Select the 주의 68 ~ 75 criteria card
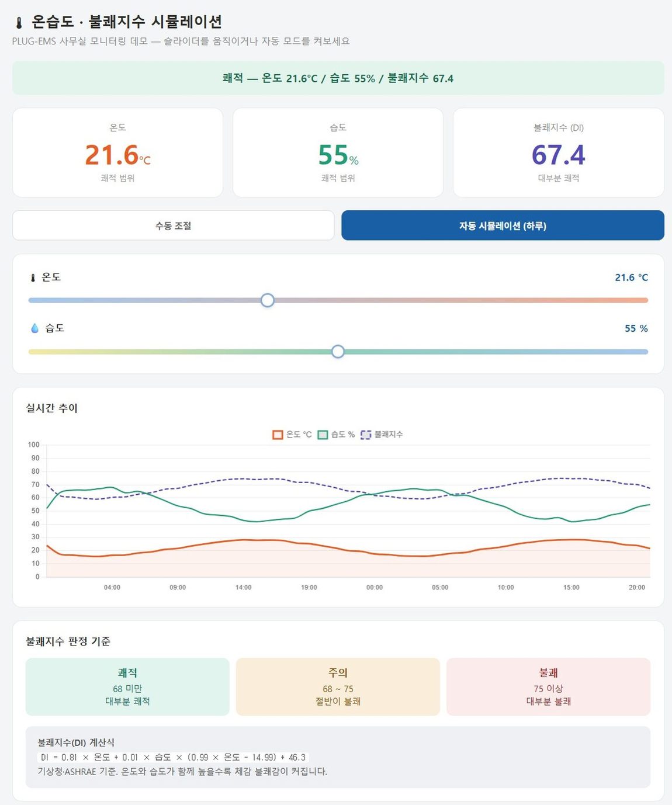 pyautogui.click(x=338, y=686)
